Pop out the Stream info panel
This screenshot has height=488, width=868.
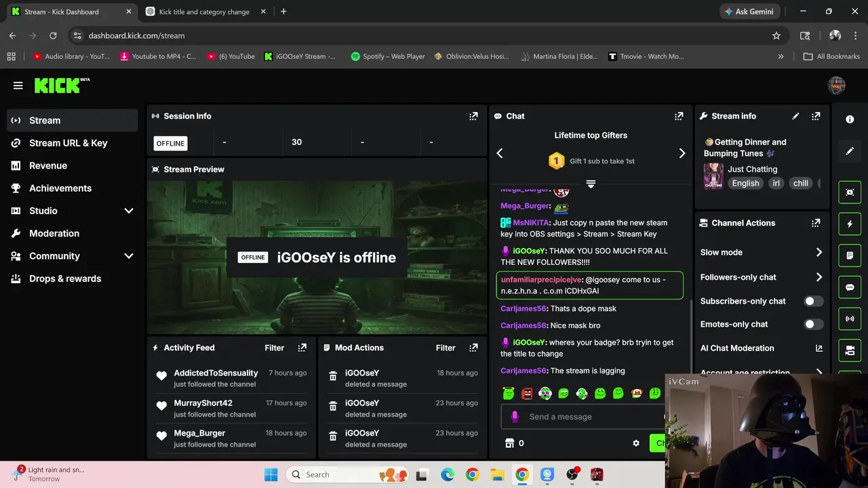click(816, 116)
